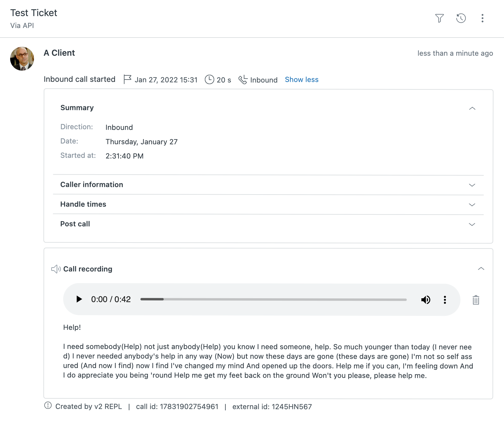504x438 pixels.
Task: Mute the recording volume
Action: click(426, 300)
